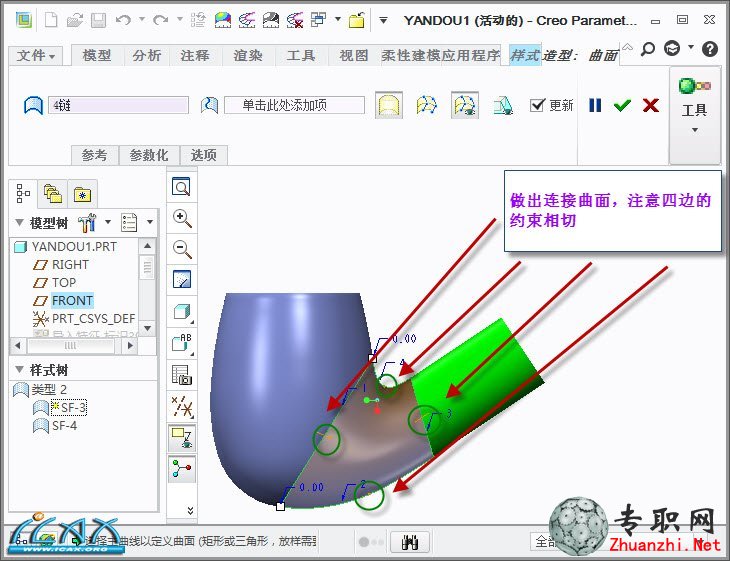The height and width of the screenshot is (561, 730).
Task: Toggle the annotation display icon
Action: coord(182,438)
